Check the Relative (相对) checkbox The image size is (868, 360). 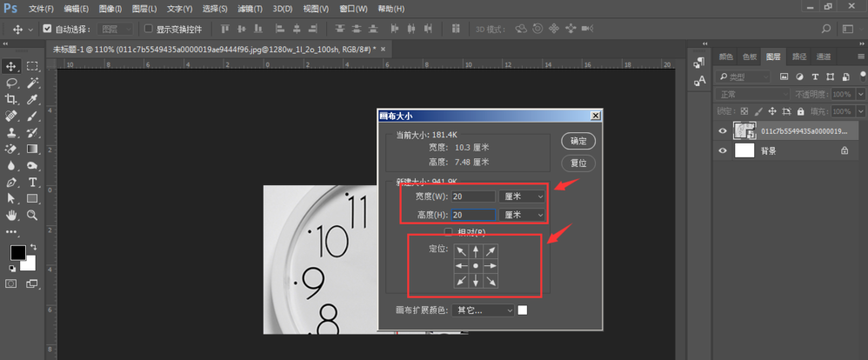click(449, 232)
